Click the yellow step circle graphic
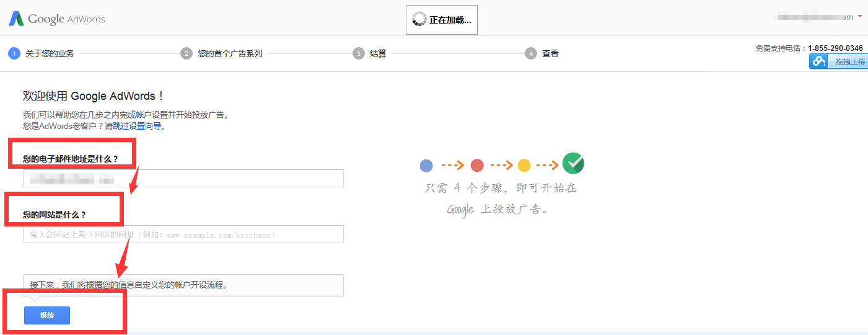 [x=524, y=166]
